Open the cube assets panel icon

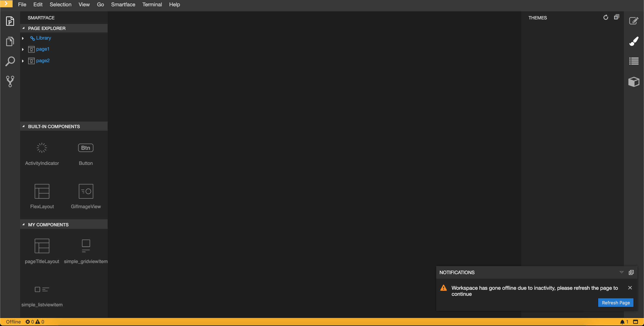[634, 82]
